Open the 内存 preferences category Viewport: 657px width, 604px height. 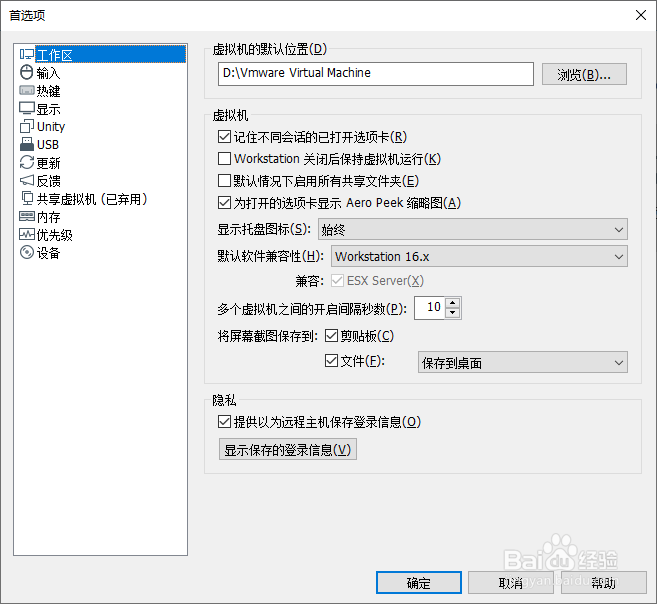(x=48, y=217)
